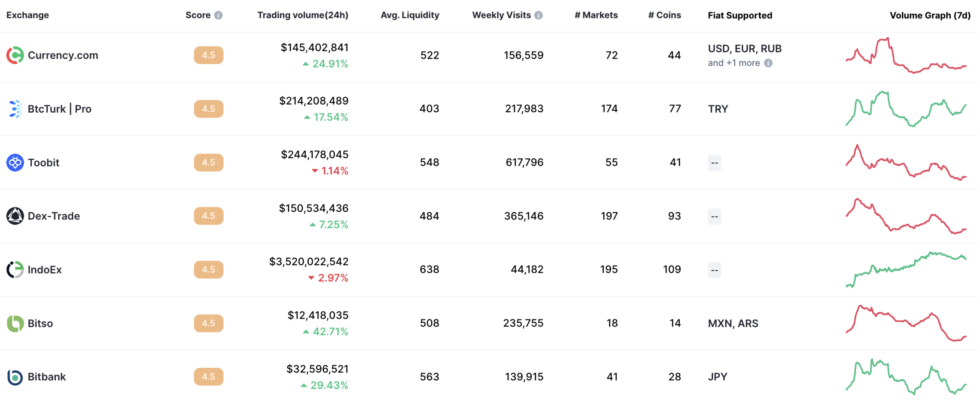Viewport: 980px width, 403px height.
Task: Click the Fiat Supported column header
Action: pos(740,15)
